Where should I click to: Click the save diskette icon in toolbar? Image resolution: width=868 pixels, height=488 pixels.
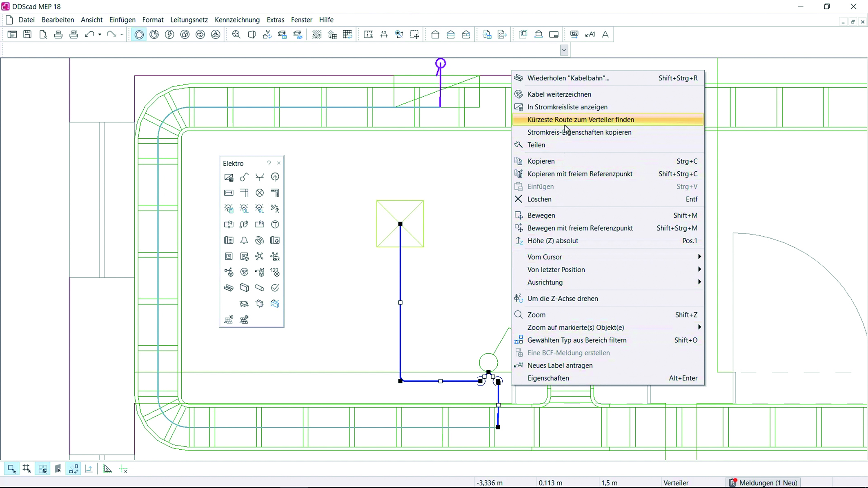(27, 34)
